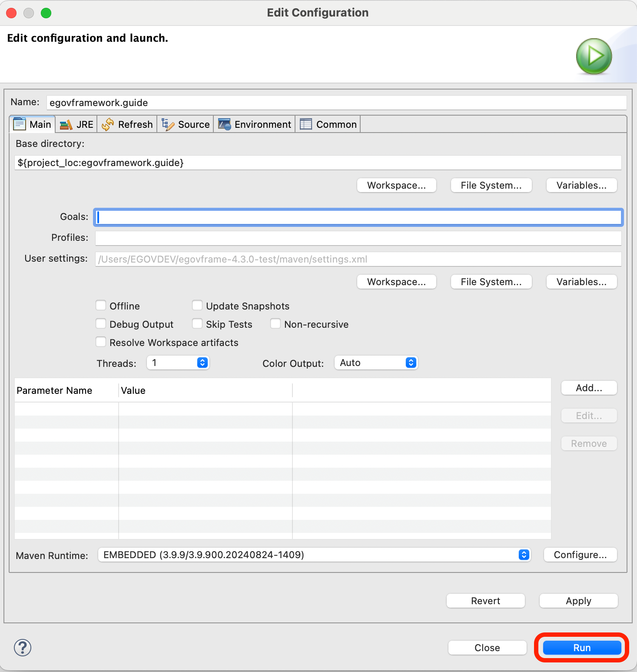Click the Configure... button for Maven runtime
Viewport: 637px width, 672px height.
click(x=580, y=555)
